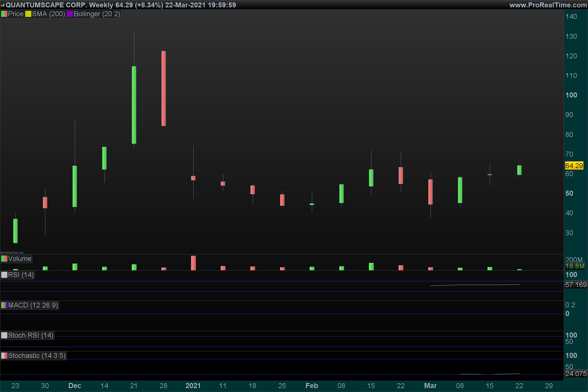Click the MACD (12 26 9) legend icon
588x392 pixels.
click(x=4, y=305)
